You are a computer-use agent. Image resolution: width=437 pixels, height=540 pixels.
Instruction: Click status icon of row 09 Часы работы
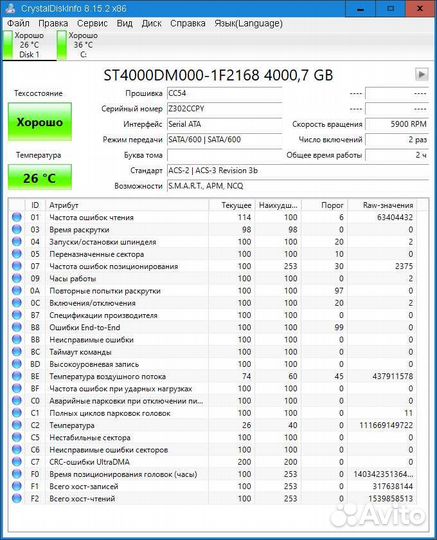point(17,278)
